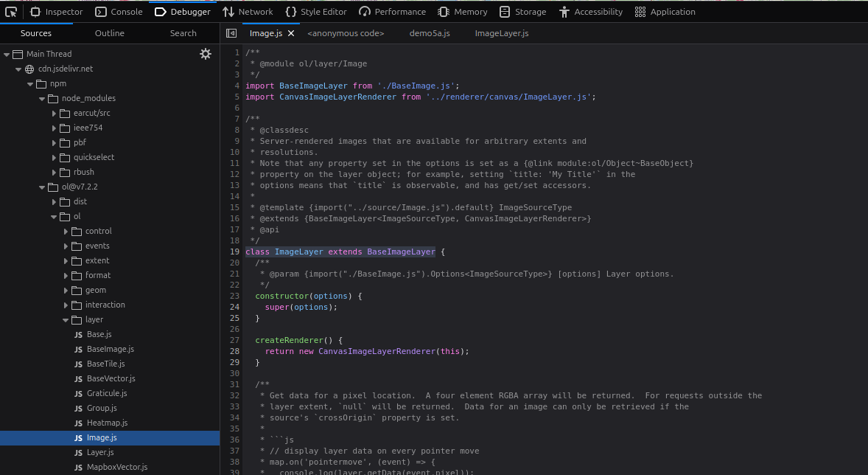Expand the earcut/src folder
The image size is (868, 475).
click(55, 113)
